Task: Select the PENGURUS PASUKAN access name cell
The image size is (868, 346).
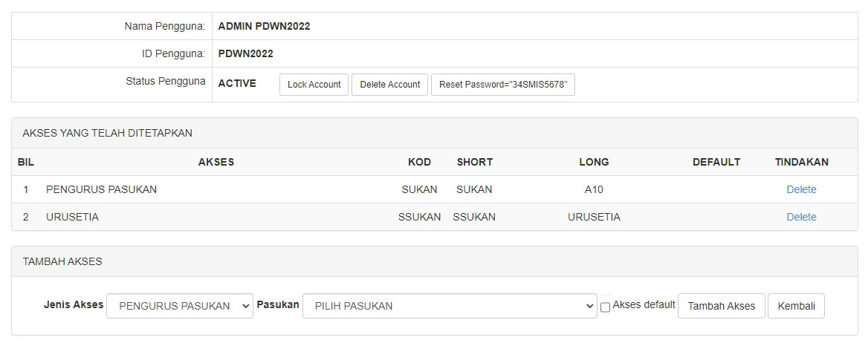Action: pyautogui.click(x=101, y=189)
